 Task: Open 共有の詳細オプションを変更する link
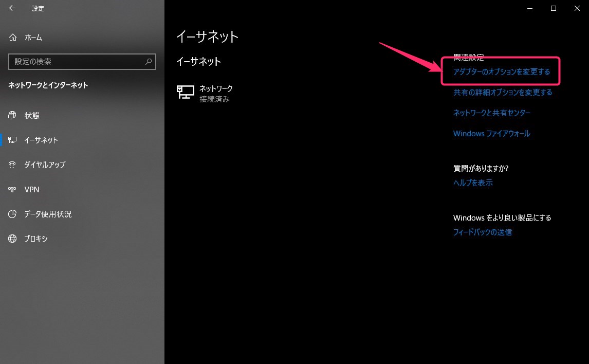pyautogui.click(x=503, y=93)
